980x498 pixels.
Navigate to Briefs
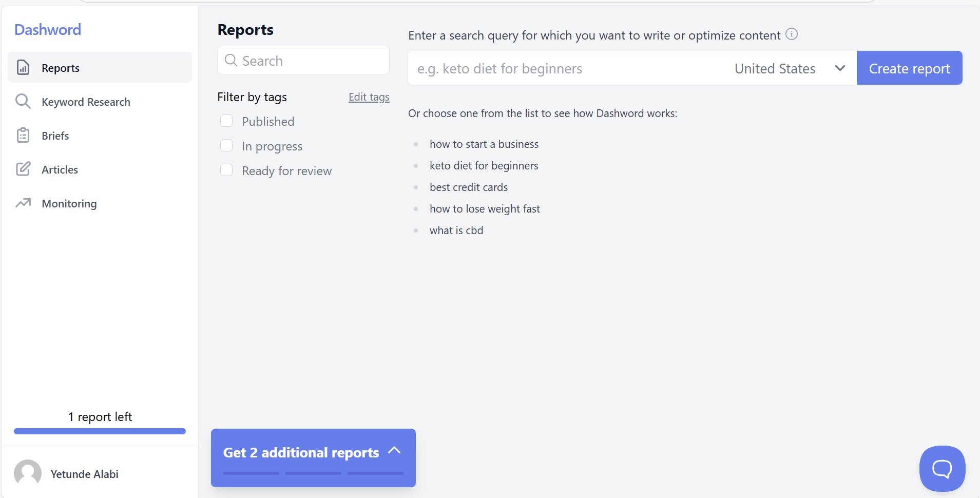pyautogui.click(x=100, y=135)
